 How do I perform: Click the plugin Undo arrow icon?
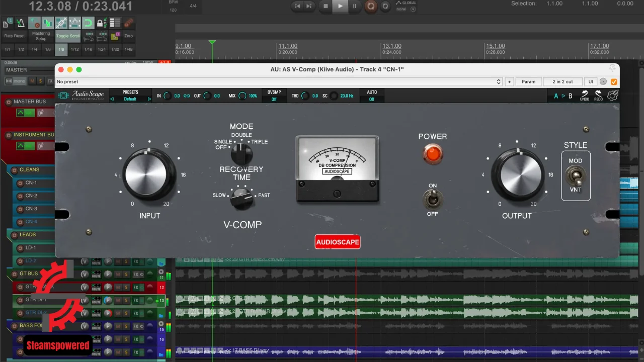tap(585, 95)
